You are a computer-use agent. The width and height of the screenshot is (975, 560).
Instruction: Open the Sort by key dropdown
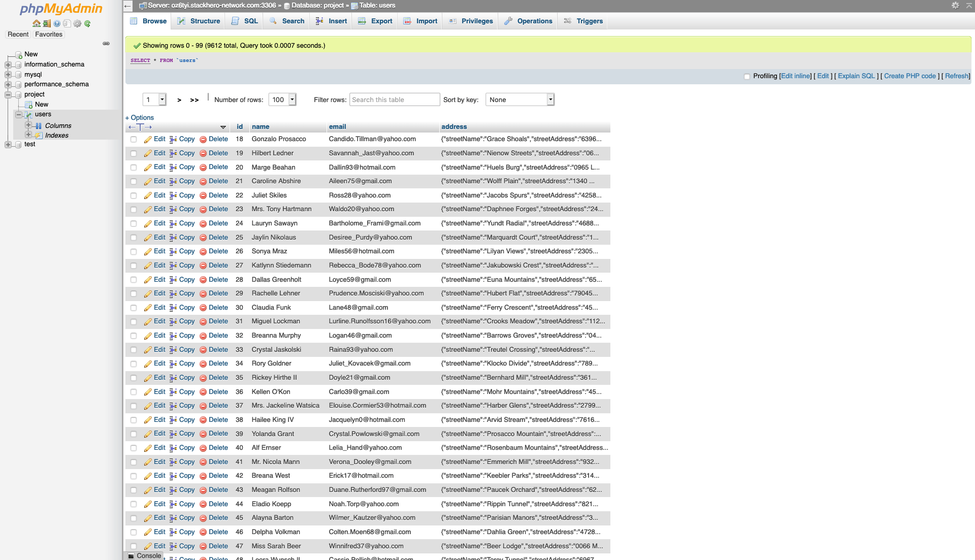(519, 100)
